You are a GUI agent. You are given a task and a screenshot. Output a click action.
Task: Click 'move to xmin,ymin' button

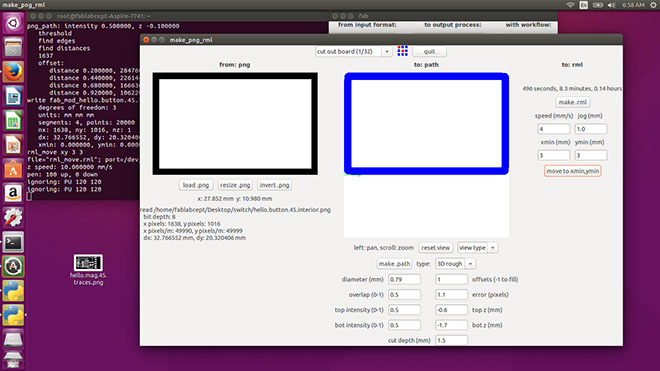pos(572,171)
